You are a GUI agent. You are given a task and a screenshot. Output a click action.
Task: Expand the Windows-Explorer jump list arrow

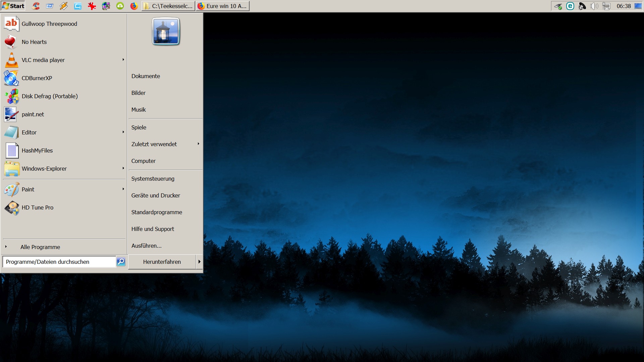(123, 168)
